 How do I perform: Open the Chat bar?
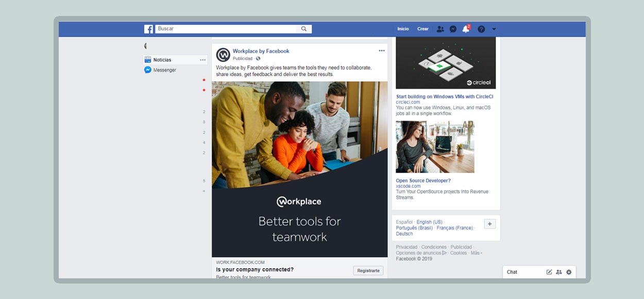[539, 272]
